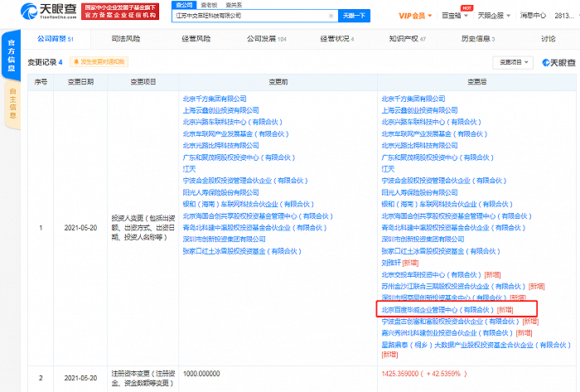Screen dimensions: 580x392
Task: Open 北京兴路车联科技中心 in 变更后 column
Action: tap(432, 122)
